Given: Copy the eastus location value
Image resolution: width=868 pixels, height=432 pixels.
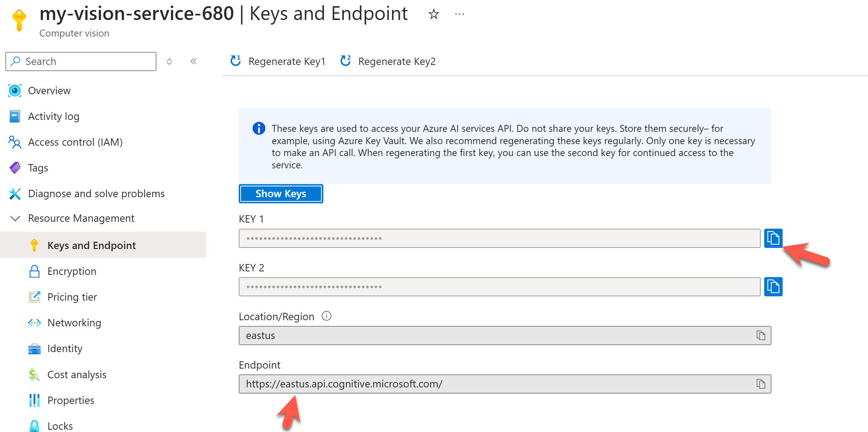Looking at the screenshot, I should [x=761, y=335].
